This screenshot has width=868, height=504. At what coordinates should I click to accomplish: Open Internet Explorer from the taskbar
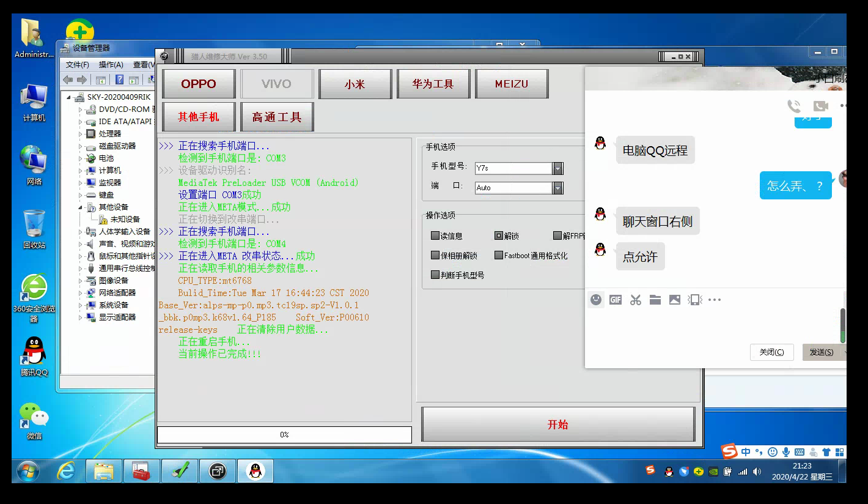coord(66,471)
